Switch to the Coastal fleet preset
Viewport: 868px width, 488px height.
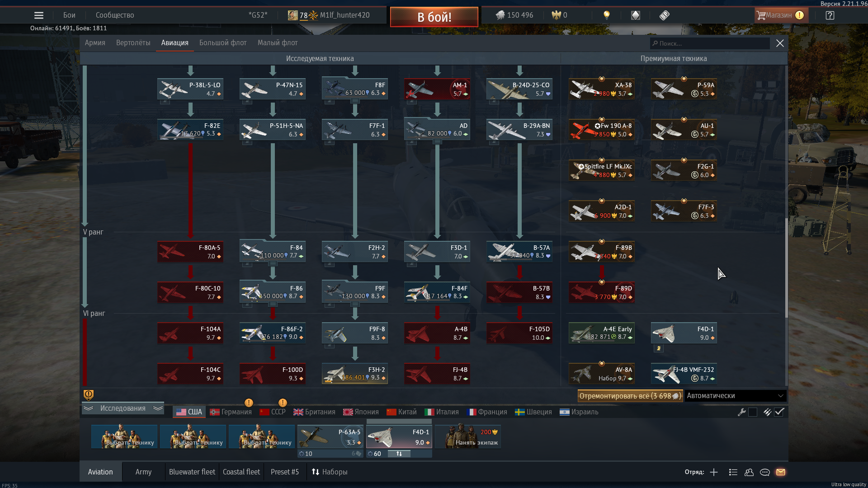tap(241, 472)
